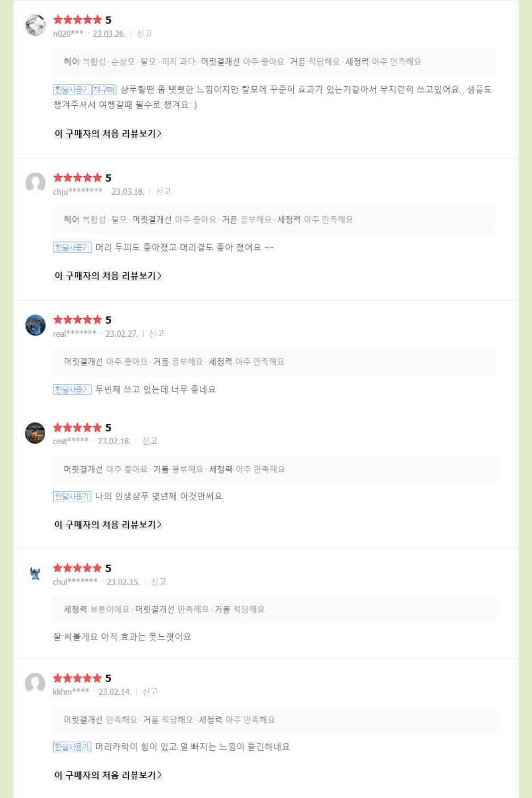Click 재구매 badge on n020*** review
Screen dimensions: 532x798
[104, 90]
